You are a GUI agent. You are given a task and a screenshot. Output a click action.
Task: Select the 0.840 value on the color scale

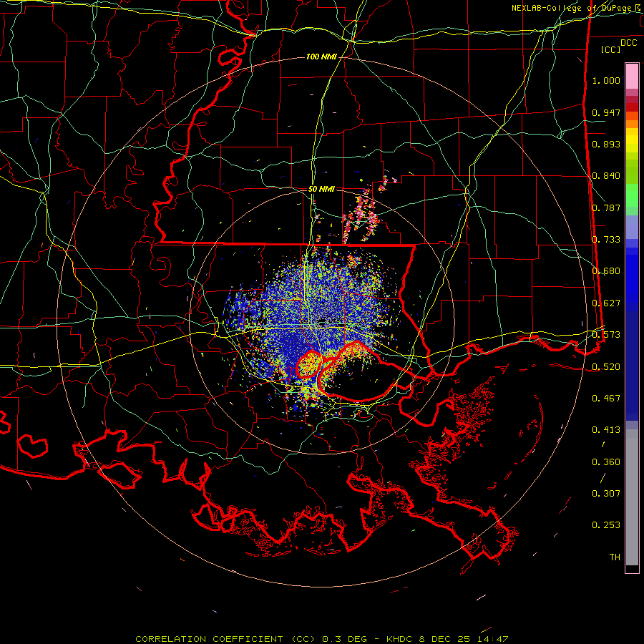tap(606, 176)
